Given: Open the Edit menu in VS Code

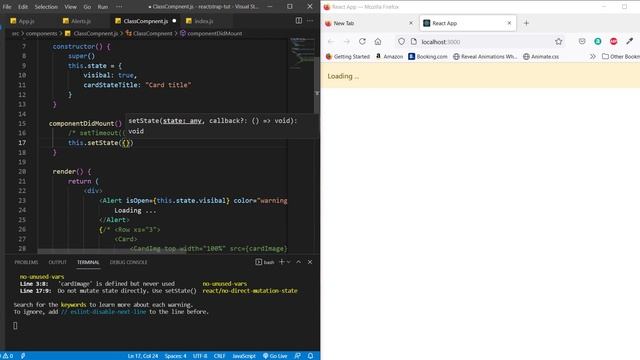Looking at the screenshot, I should [x=23, y=7].
